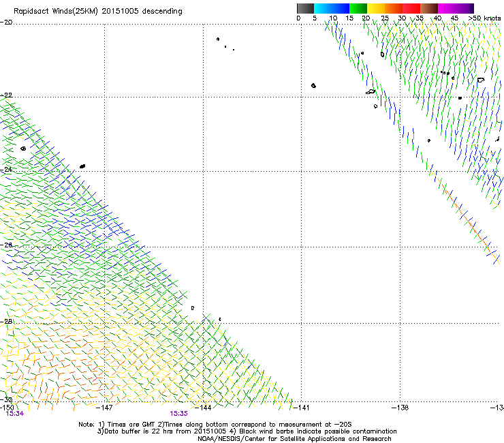
Task: Click the 'Data buffer is 22 hrs' note line
Action: click(x=247, y=431)
